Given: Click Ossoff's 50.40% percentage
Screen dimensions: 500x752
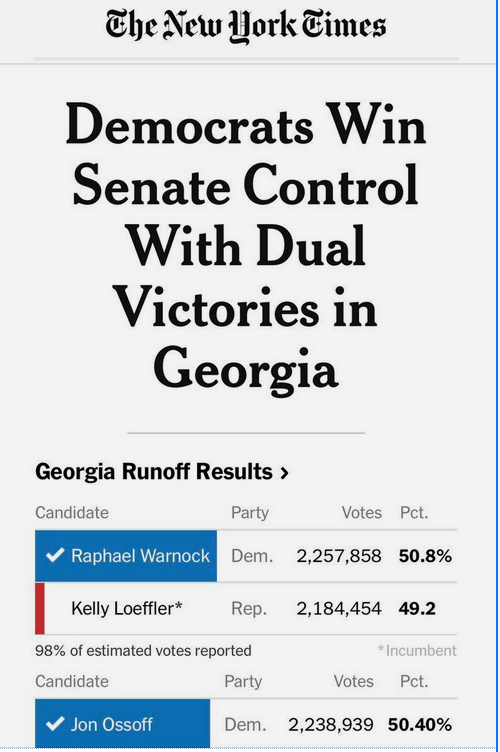Looking at the screenshot, I should (420, 724).
